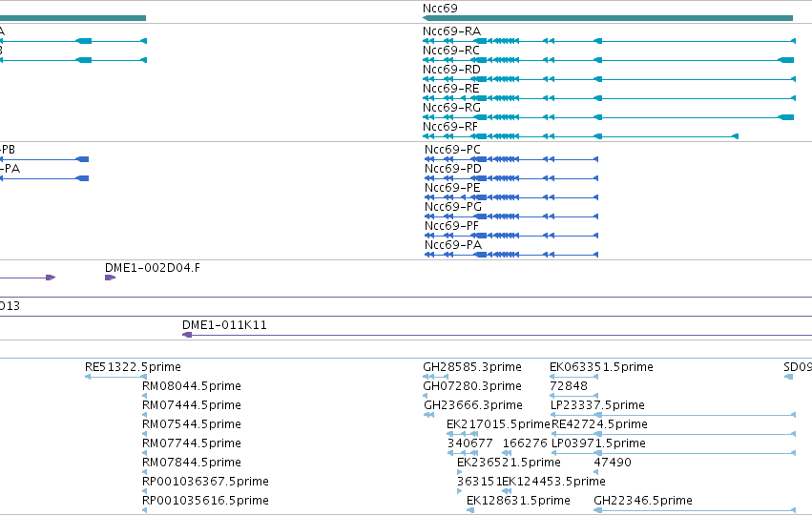Image resolution: width=812 pixels, height=515 pixels.
Task: Click the DME1-011K11 arrowhead glyph
Action: point(187,335)
